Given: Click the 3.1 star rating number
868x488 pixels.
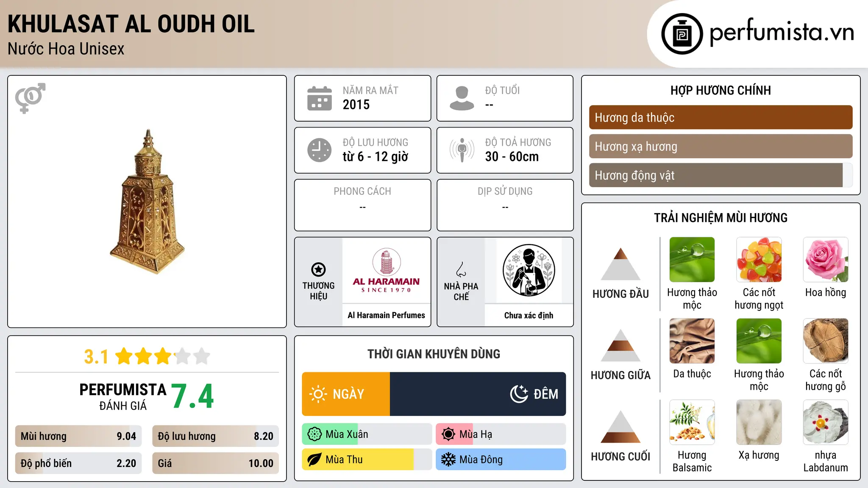Looking at the screenshot, I should [x=96, y=357].
